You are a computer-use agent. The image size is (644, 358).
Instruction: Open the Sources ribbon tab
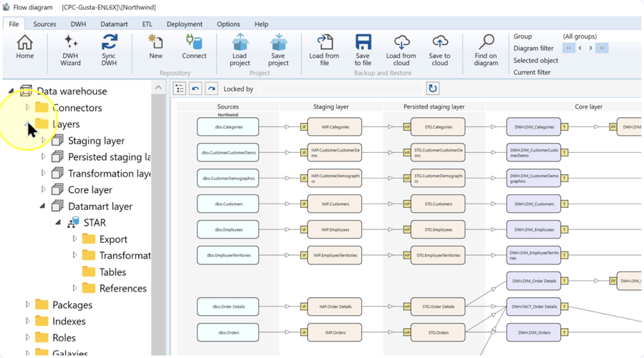(x=45, y=24)
